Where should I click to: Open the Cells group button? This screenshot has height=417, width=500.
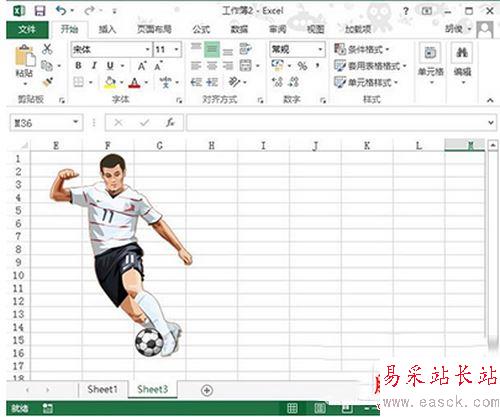pos(431,63)
